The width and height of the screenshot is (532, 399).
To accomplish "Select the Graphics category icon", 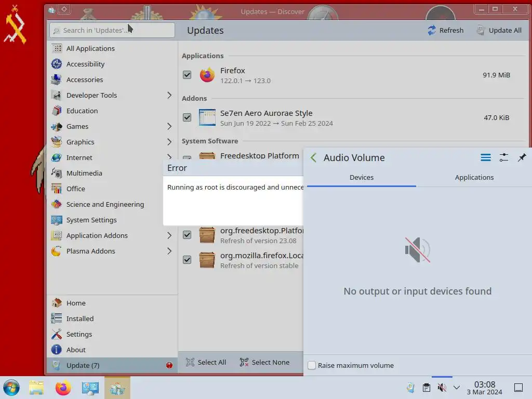I will [x=56, y=142].
